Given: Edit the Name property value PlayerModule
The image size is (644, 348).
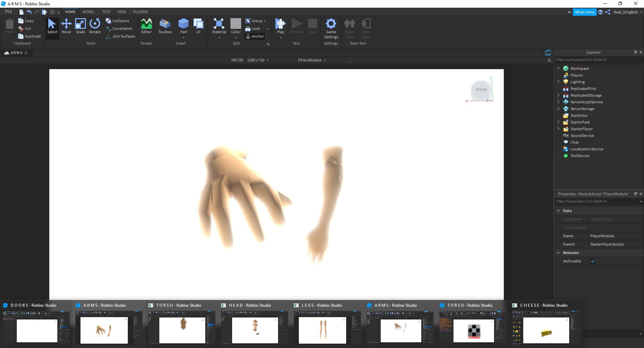Looking at the screenshot, I should point(616,236).
